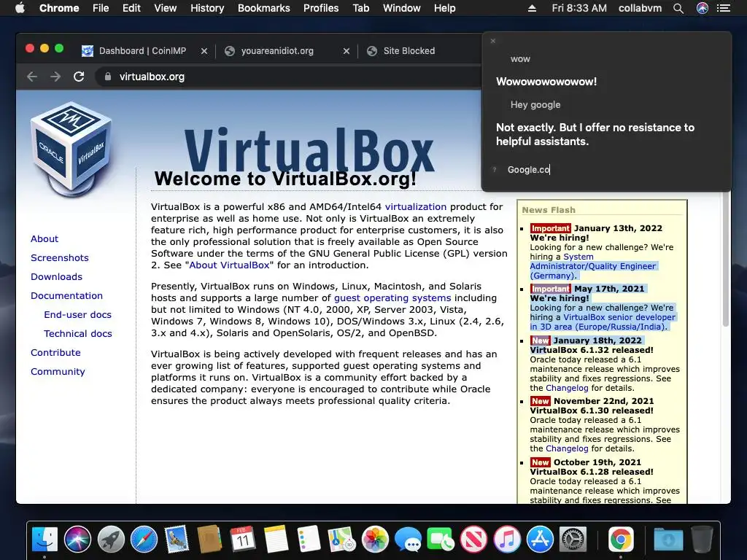747x560 pixels.
Task: Open End-user docs link
Action: (77, 315)
